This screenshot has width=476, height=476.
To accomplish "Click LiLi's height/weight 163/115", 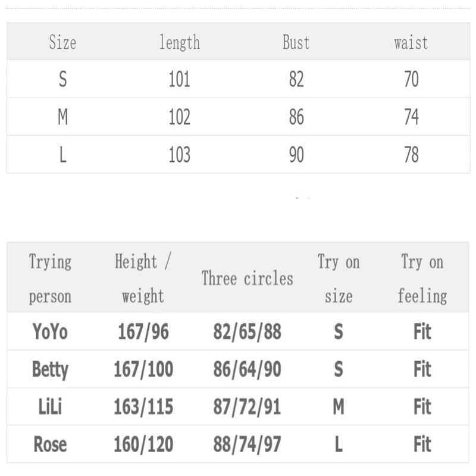I will click(143, 407).
